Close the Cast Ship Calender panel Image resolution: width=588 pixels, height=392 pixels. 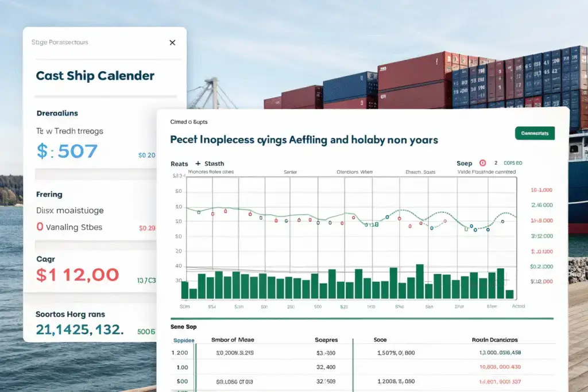click(x=172, y=42)
